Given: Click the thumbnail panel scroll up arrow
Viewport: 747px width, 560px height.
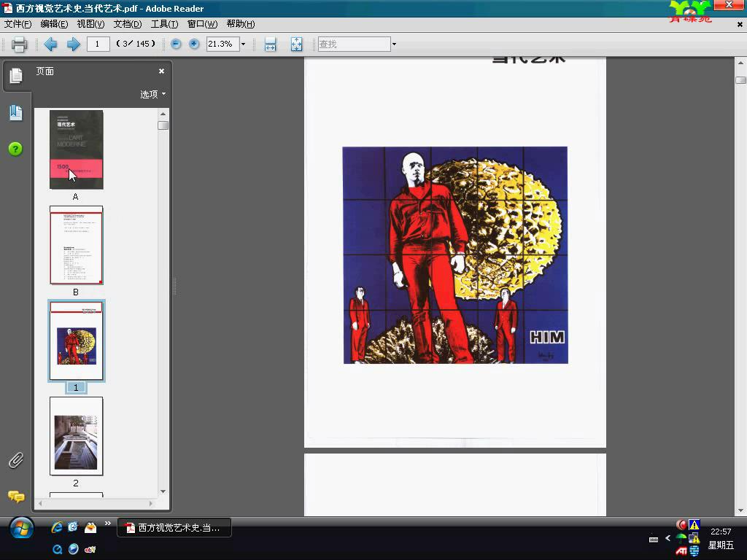Looking at the screenshot, I should (163, 114).
